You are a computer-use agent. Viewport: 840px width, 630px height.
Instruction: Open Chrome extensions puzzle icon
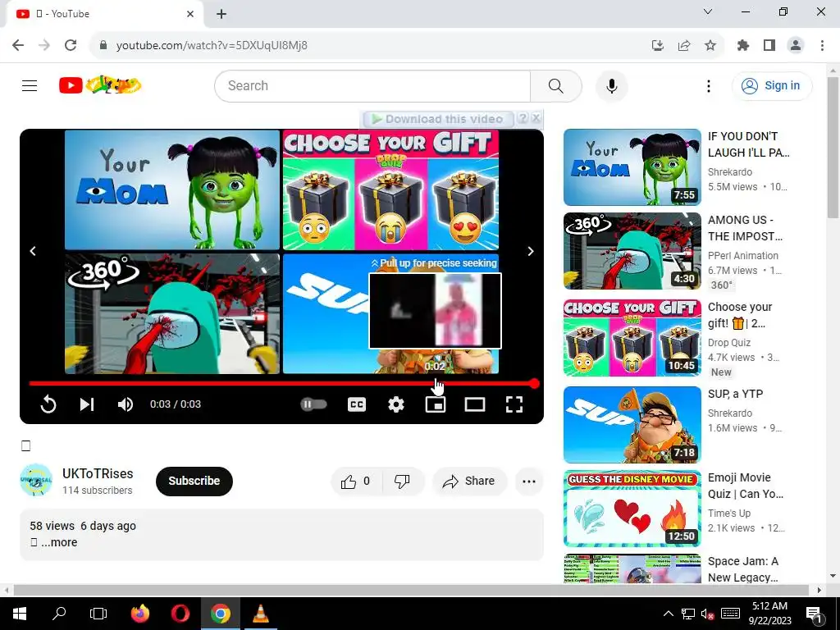tap(743, 46)
